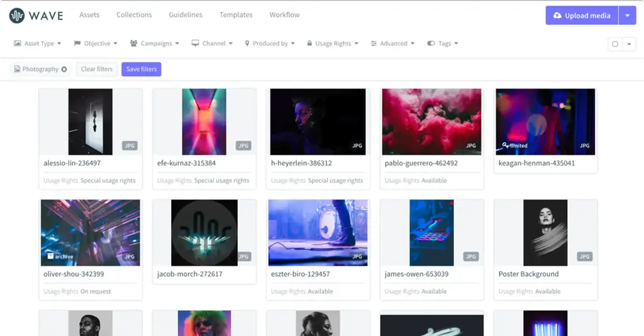644x336 pixels.
Task: Open the james-owen-653039 thumbnail
Action: tap(431, 233)
